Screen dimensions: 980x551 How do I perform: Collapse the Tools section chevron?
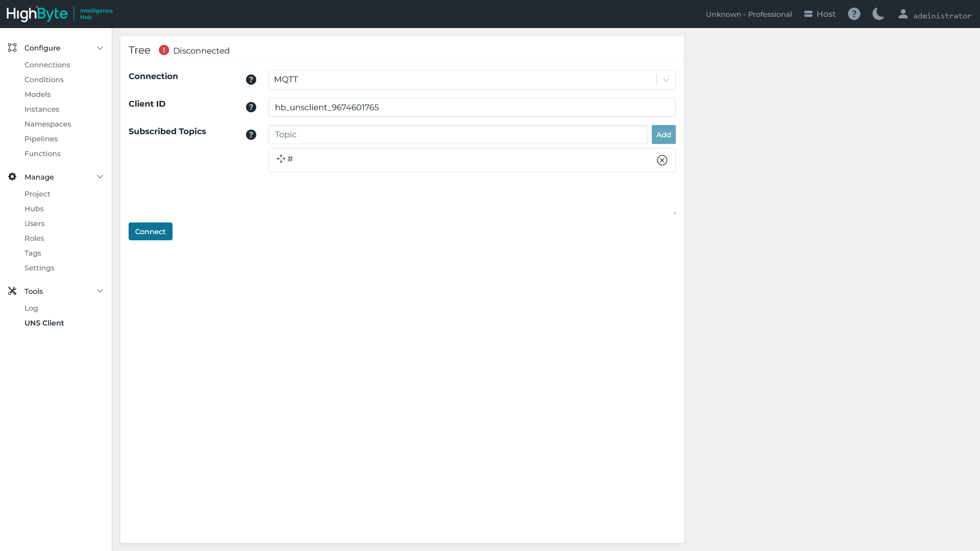(100, 291)
